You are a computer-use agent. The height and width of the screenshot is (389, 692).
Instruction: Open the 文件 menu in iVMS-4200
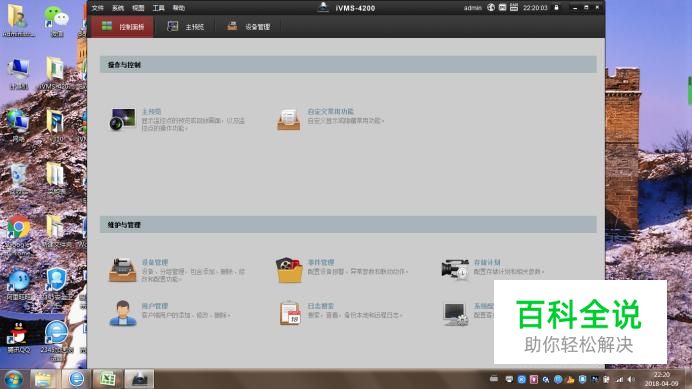pyautogui.click(x=97, y=8)
